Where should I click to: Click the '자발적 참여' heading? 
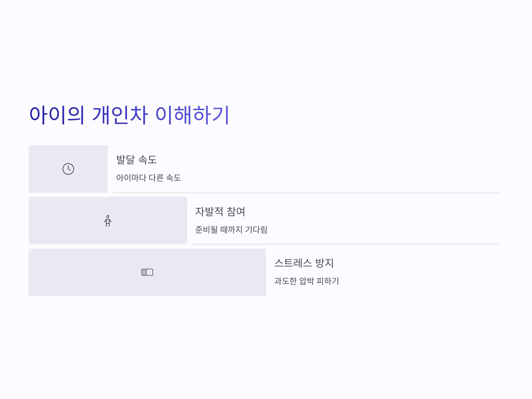tap(220, 211)
